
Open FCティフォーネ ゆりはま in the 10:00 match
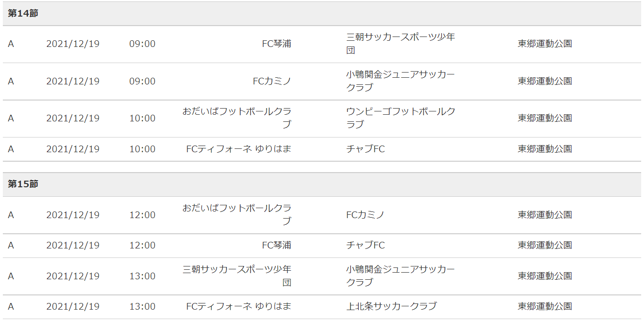tap(239, 149)
